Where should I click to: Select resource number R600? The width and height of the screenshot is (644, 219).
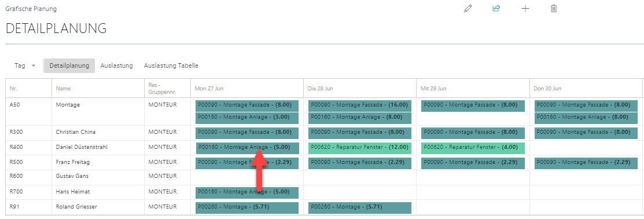pos(16,176)
